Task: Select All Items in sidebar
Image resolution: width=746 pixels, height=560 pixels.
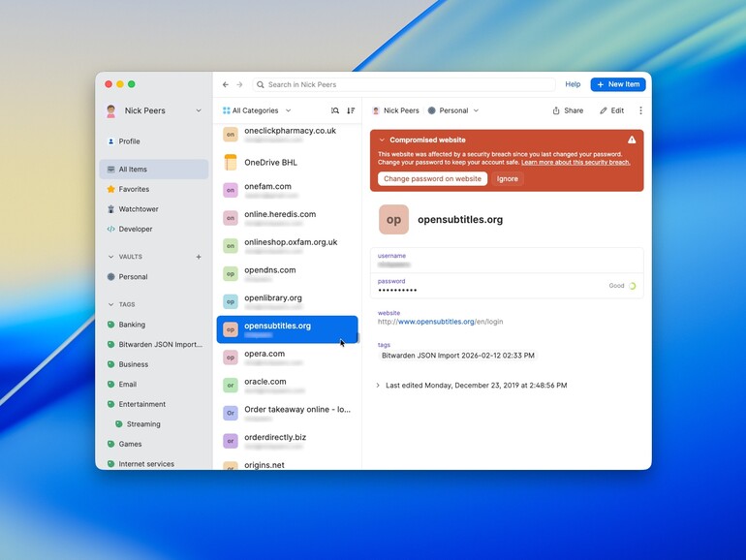Action: (154, 170)
